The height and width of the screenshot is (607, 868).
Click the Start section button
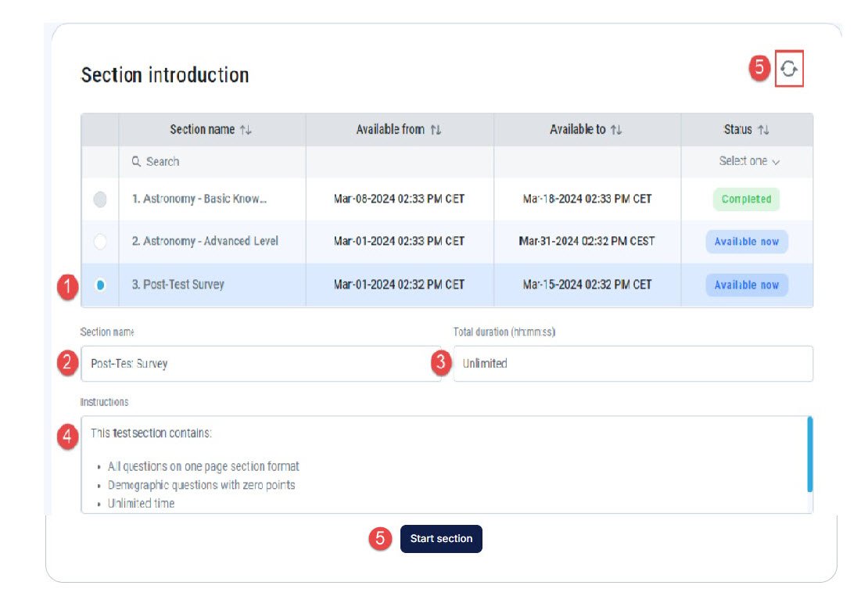pos(441,539)
